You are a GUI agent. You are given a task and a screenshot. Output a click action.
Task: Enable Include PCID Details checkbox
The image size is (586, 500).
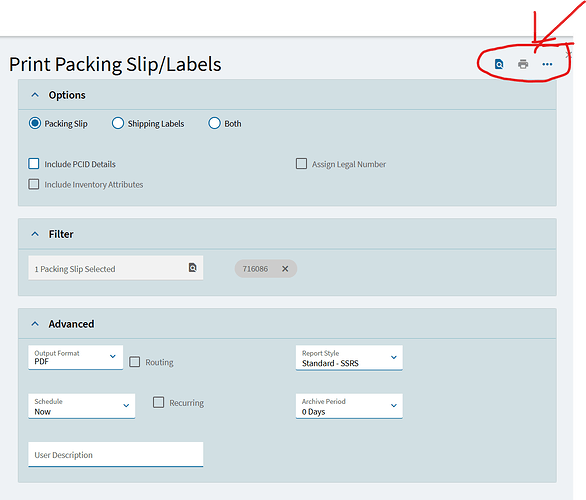(x=34, y=164)
